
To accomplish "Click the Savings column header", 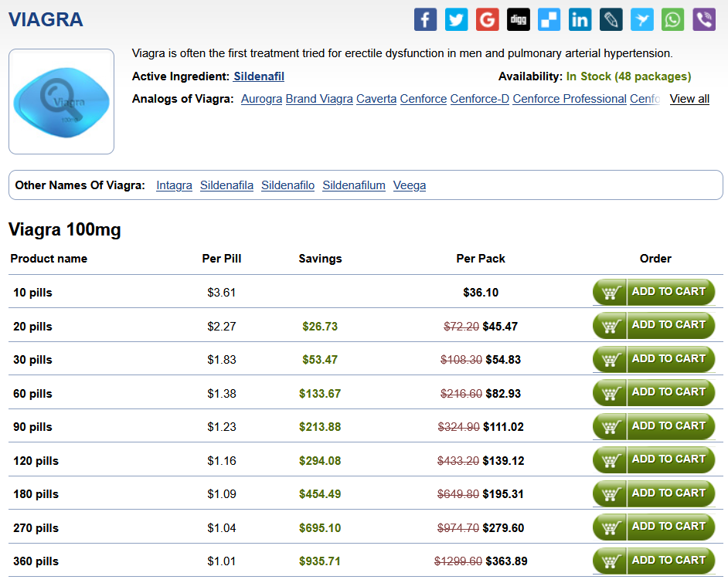I will coord(320,259).
